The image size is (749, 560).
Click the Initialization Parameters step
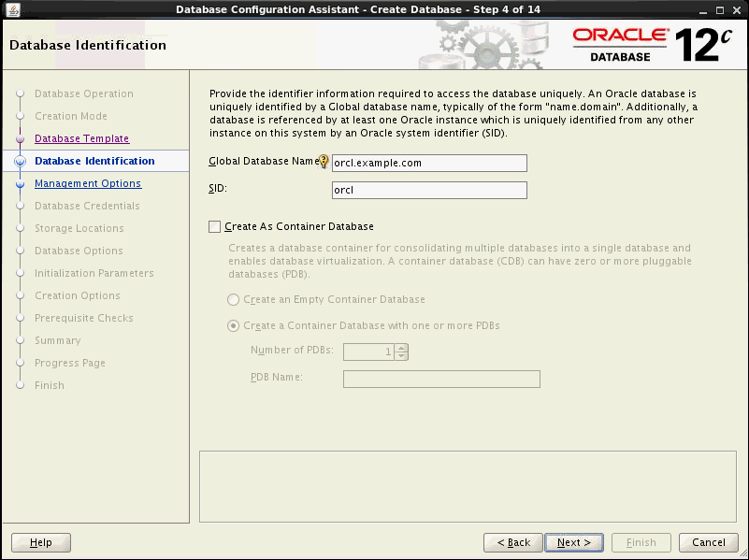coord(94,273)
